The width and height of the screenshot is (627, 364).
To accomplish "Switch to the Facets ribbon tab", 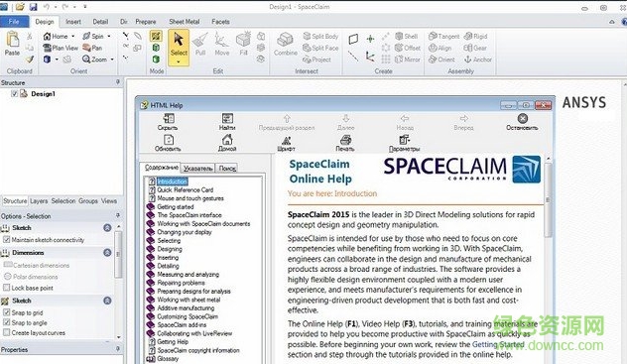I will click(x=220, y=22).
